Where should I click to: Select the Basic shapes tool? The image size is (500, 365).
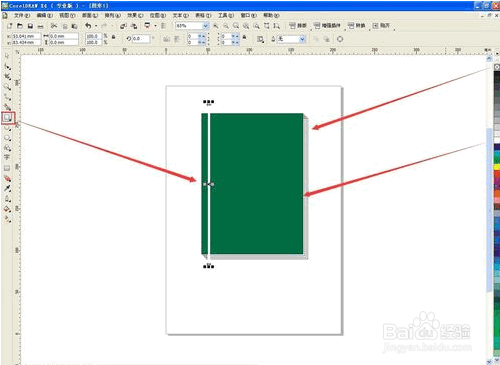click(x=7, y=148)
